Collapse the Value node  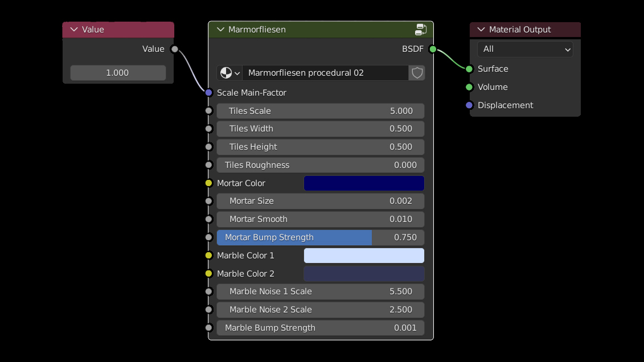coord(73,30)
